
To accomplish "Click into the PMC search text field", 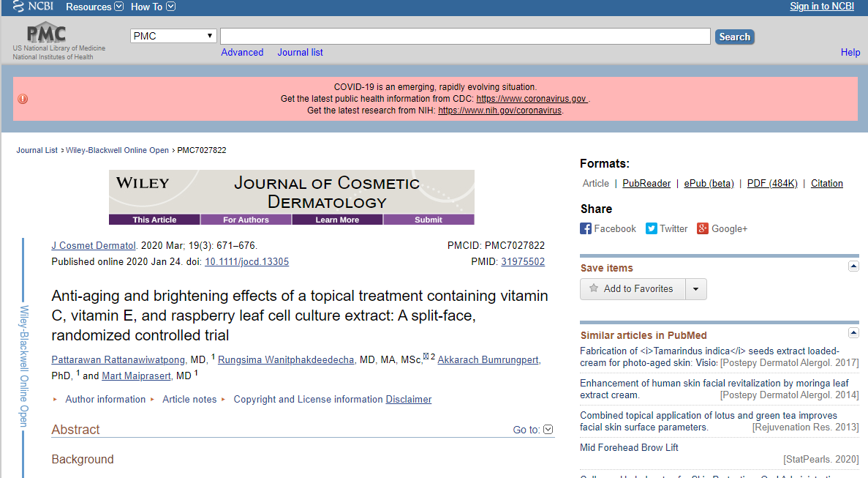I will click(x=465, y=37).
